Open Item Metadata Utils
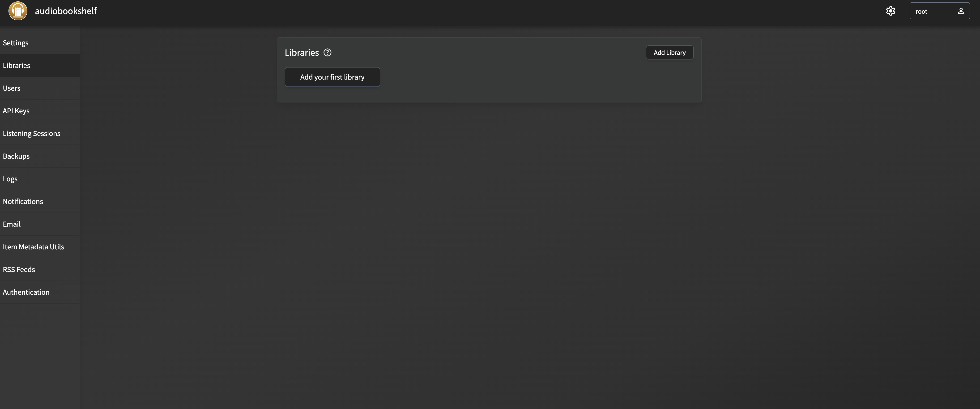 [x=34, y=247]
